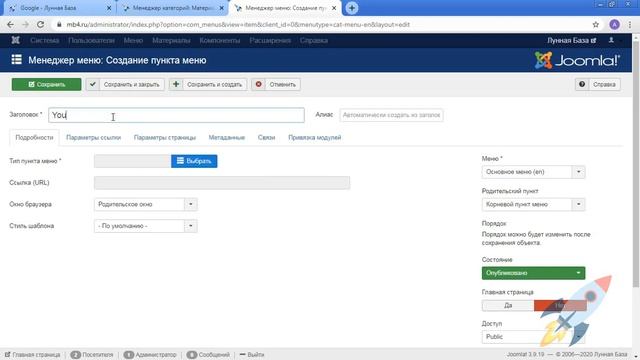Open the Родительский пункт dropdown
Viewport: 640px width, 360px height.
click(533, 204)
